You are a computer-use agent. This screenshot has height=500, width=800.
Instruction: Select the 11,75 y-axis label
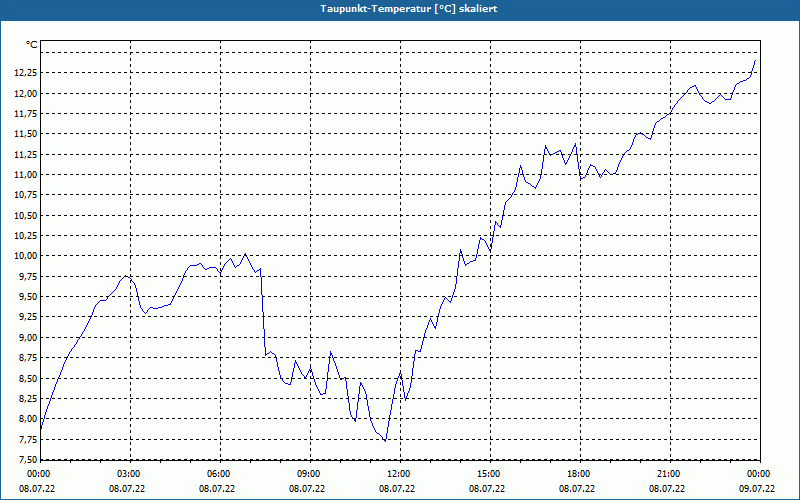[25, 114]
